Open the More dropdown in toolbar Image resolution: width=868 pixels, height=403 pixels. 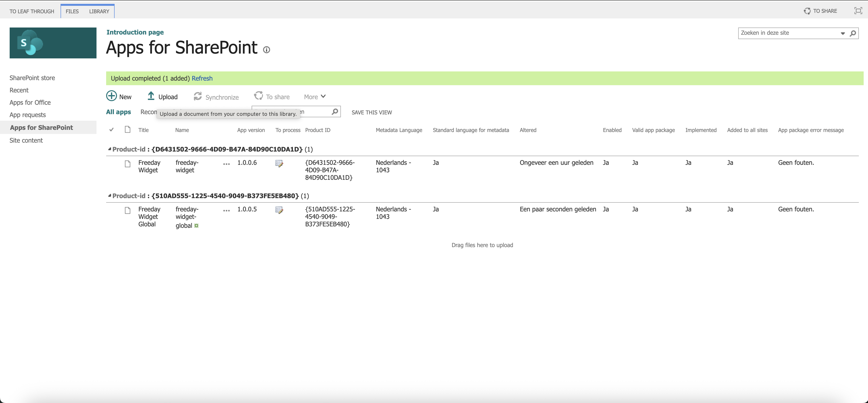click(315, 97)
